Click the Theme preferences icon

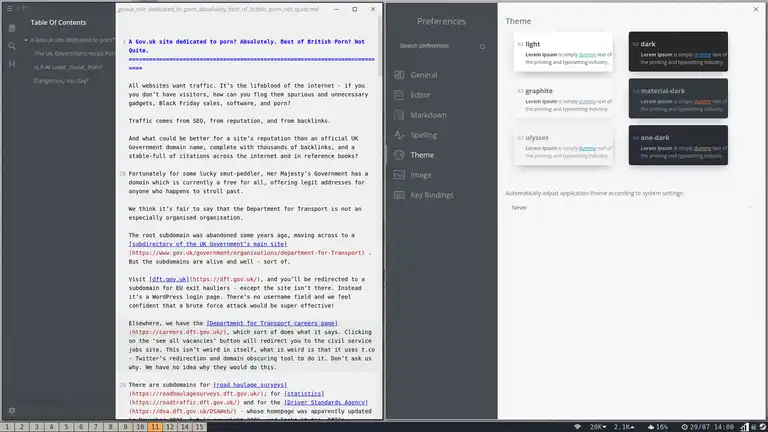point(399,155)
